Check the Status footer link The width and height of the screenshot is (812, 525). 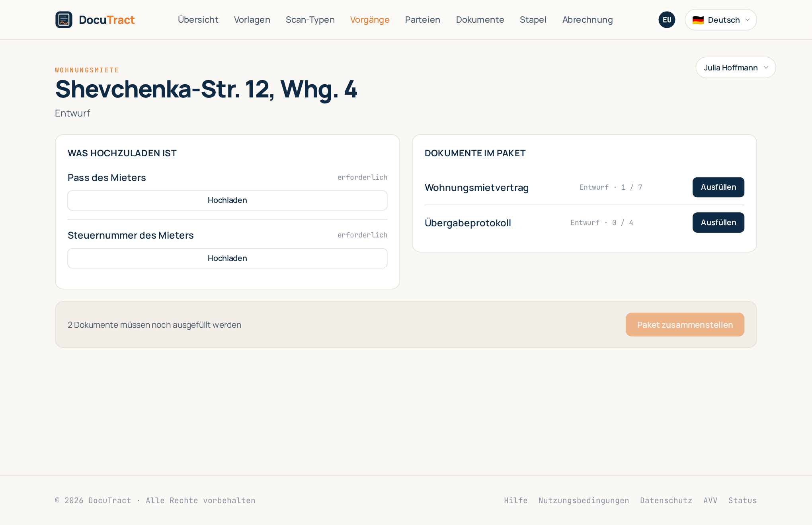pos(742,500)
